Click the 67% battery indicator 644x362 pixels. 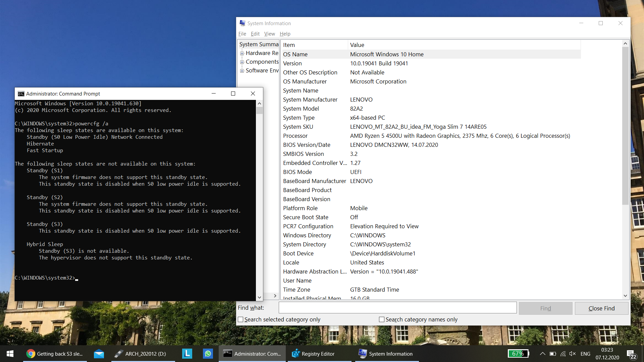pyautogui.click(x=518, y=354)
